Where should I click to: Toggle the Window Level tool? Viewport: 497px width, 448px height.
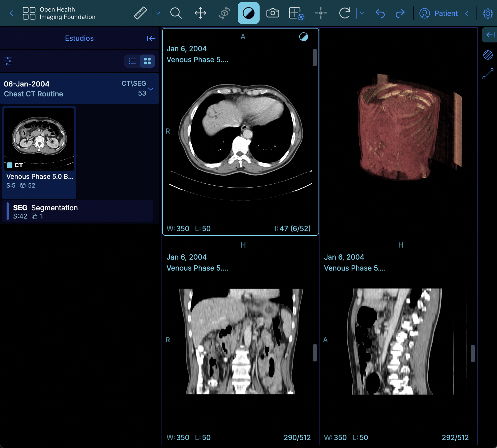(x=248, y=13)
